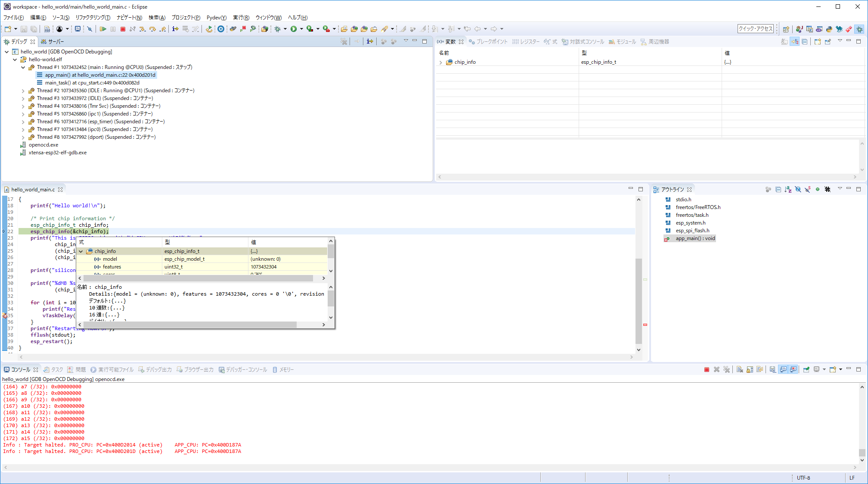
Task: Click the Open Console monitor icon in toolbar
Action: click(x=77, y=29)
